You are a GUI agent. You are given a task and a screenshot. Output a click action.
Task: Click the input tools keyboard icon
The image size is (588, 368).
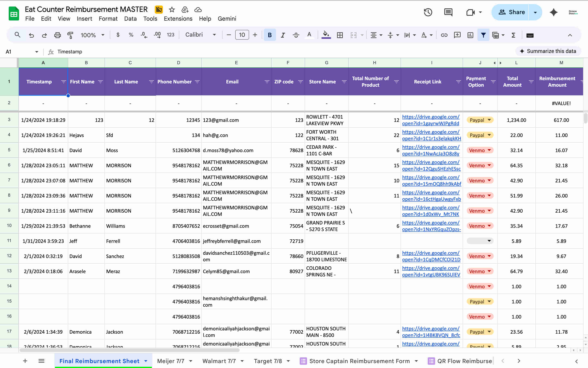(x=530, y=35)
